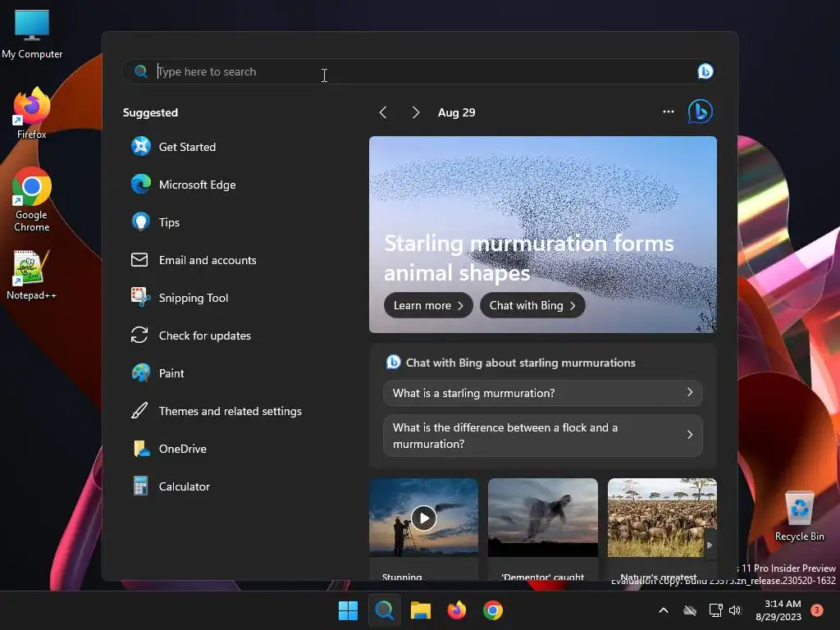Launch Microsoft Edge from the Suggested list
840x630 pixels.
(141, 185)
